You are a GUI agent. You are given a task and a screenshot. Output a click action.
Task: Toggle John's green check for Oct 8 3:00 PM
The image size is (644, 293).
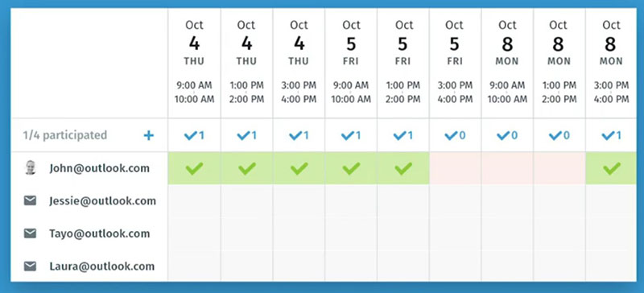coord(611,168)
